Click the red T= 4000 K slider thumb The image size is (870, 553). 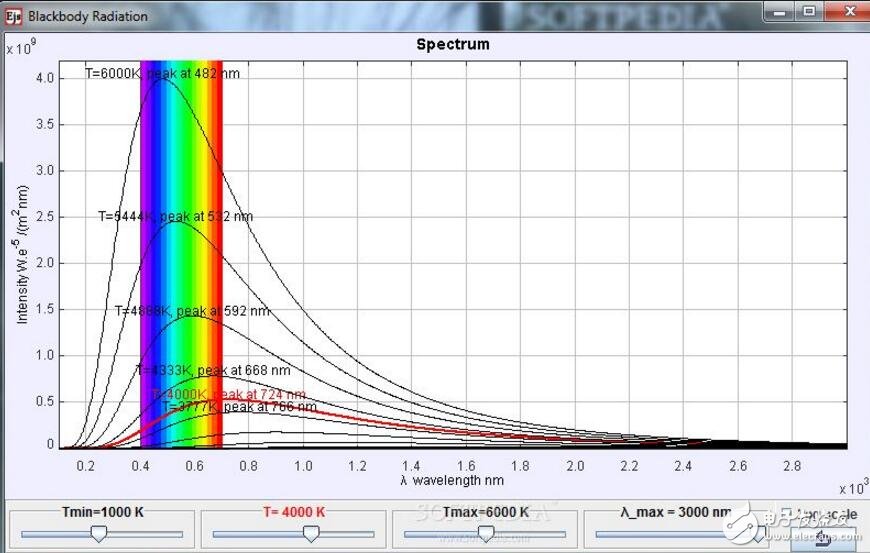tap(310, 535)
